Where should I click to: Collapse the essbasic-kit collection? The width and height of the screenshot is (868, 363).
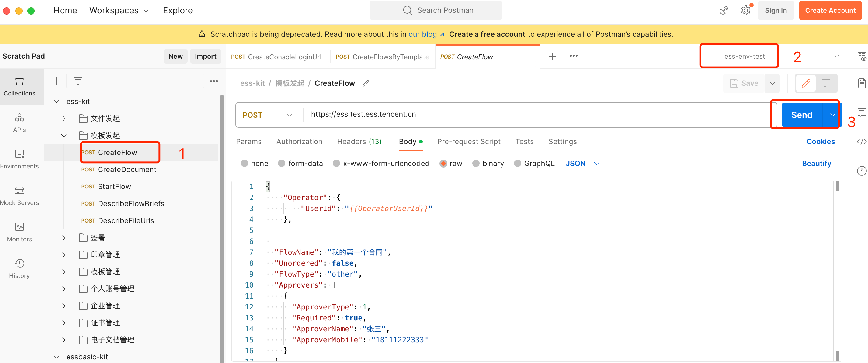pos(57,357)
